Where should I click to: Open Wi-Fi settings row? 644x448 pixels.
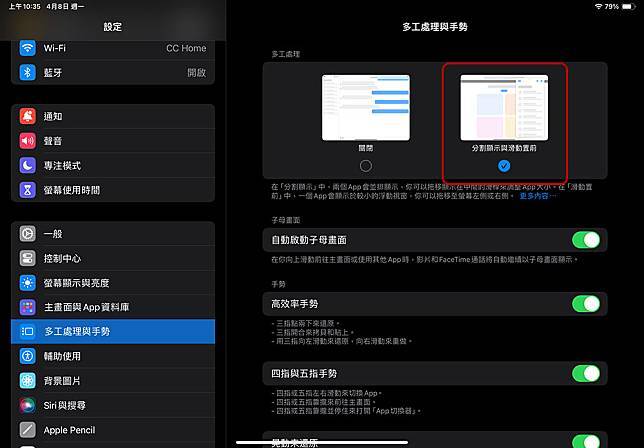[113, 48]
